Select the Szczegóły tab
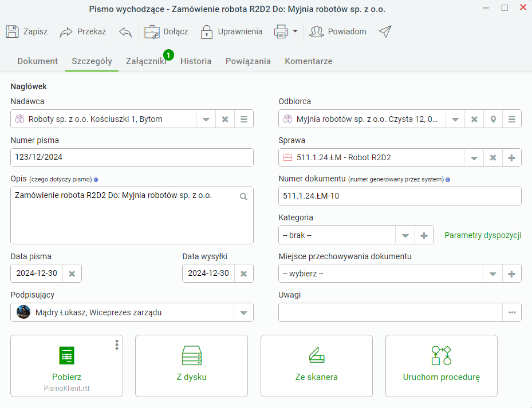The height and width of the screenshot is (408, 532). (92, 61)
